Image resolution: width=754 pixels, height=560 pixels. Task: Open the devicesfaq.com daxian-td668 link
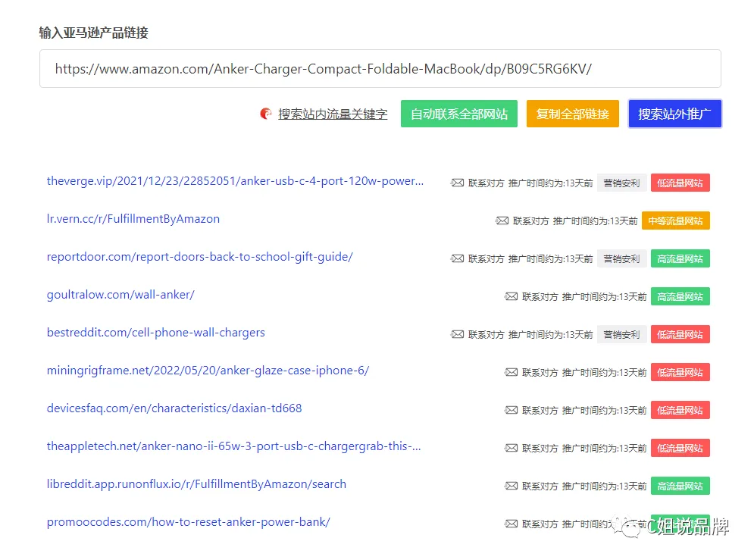point(174,408)
